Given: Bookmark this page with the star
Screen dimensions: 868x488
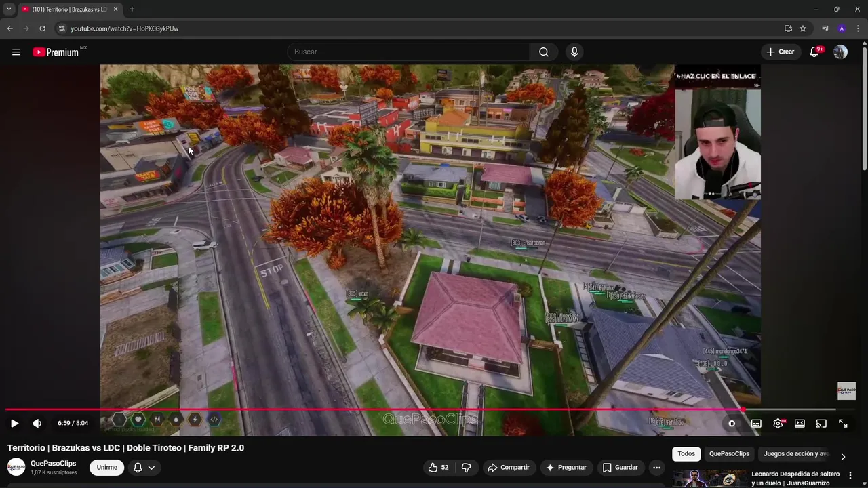Looking at the screenshot, I should click(803, 28).
